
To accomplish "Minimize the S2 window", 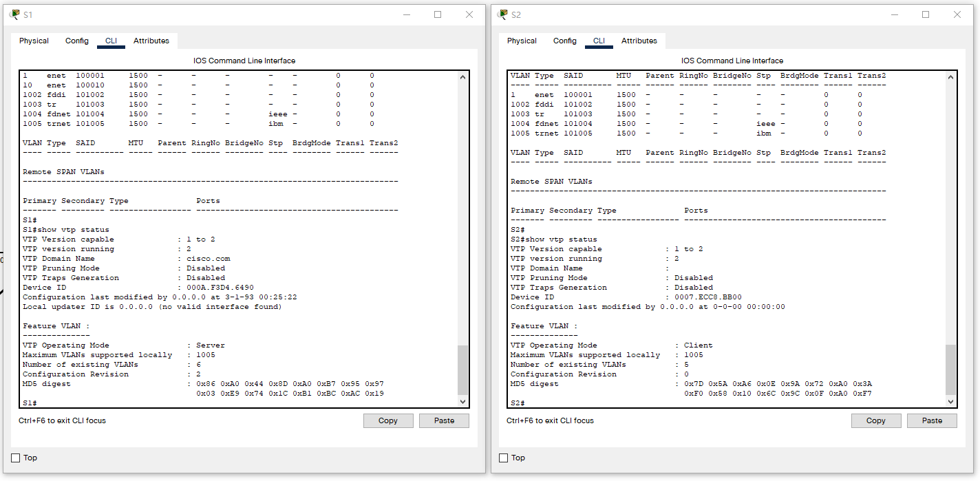I will (893, 14).
